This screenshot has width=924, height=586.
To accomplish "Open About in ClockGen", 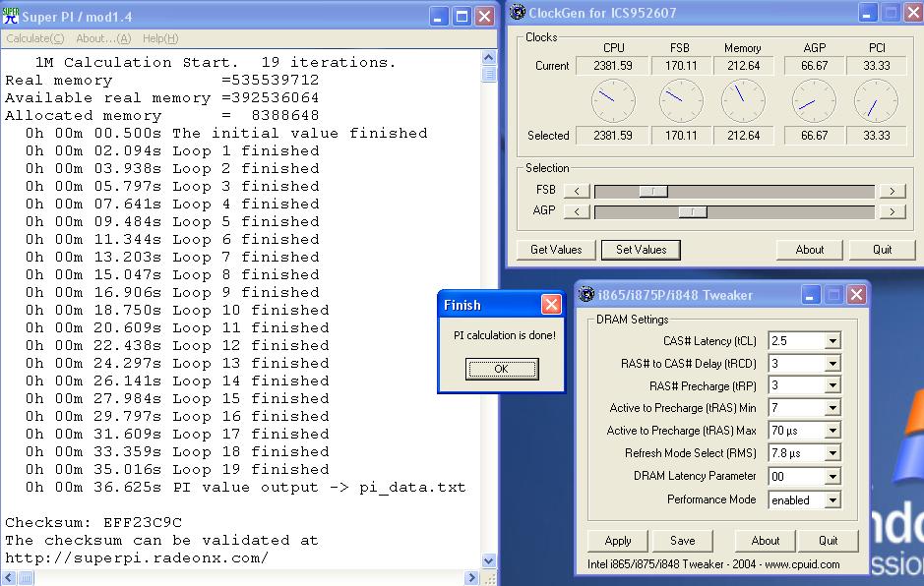I will click(810, 250).
